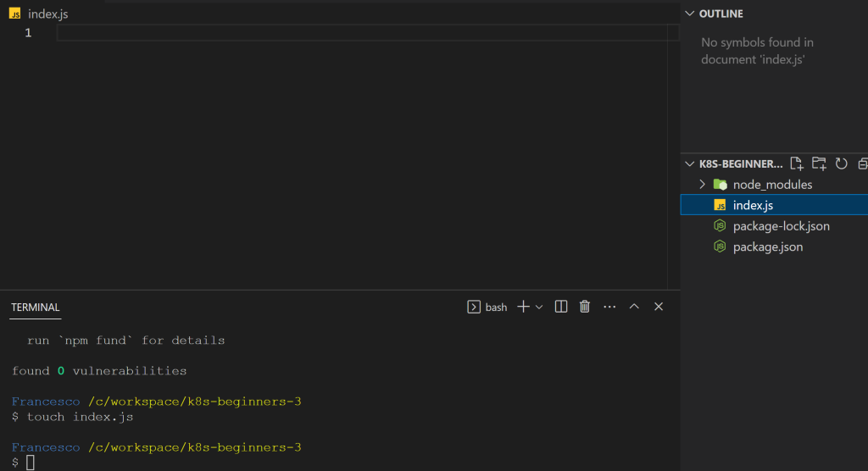
Task: Click the JS file icon beside index.js
Action: tap(720, 205)
